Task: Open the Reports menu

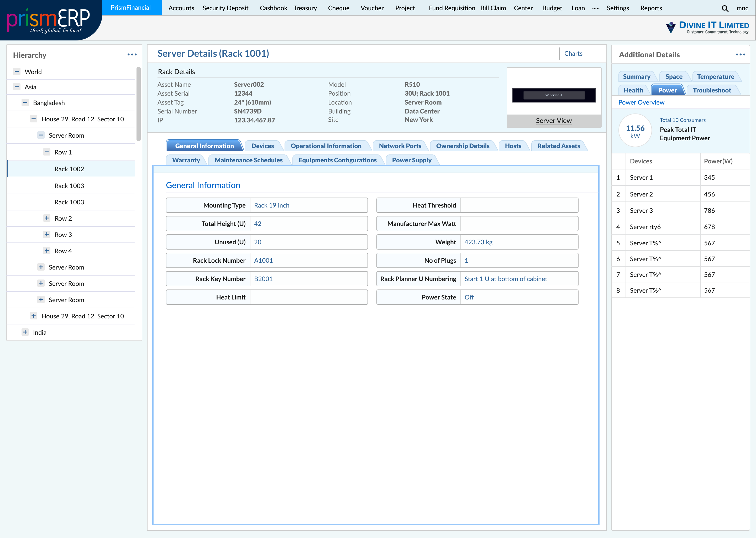Action: coord(651,8)
